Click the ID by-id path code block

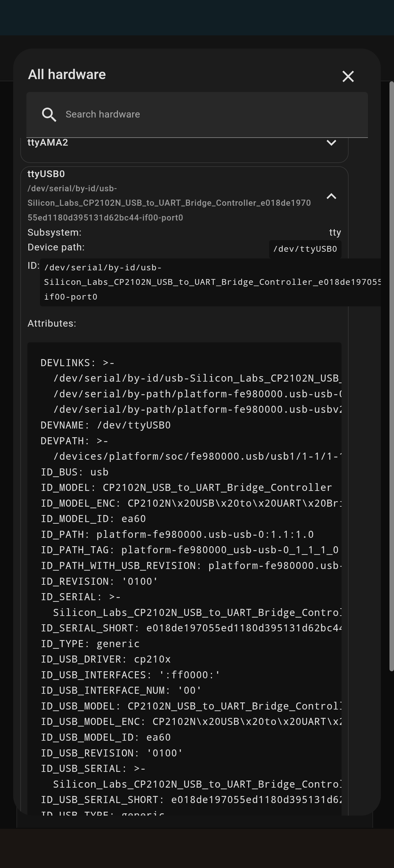coord(209,282)
